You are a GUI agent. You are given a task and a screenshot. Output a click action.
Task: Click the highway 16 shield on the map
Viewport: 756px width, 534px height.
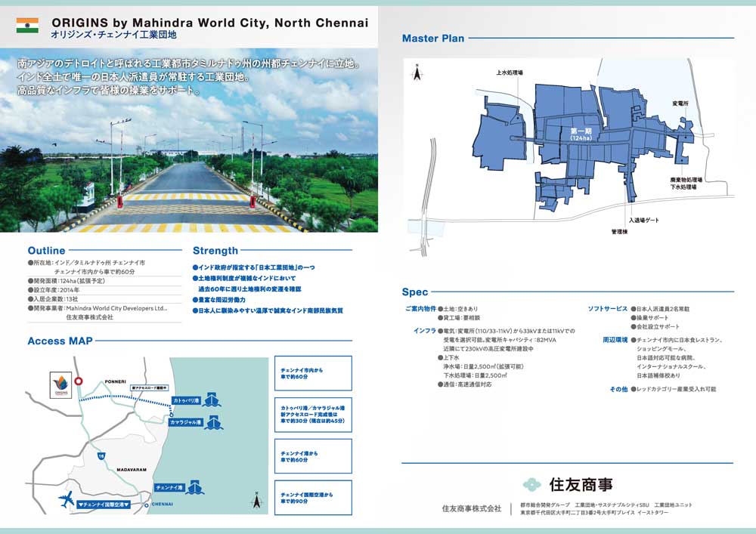click(x=101, y=456)
